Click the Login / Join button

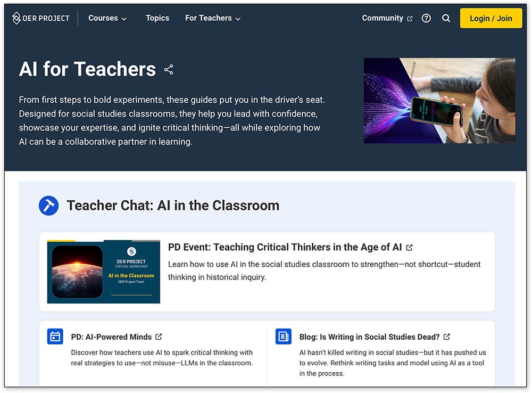click(x=491, y=18)
